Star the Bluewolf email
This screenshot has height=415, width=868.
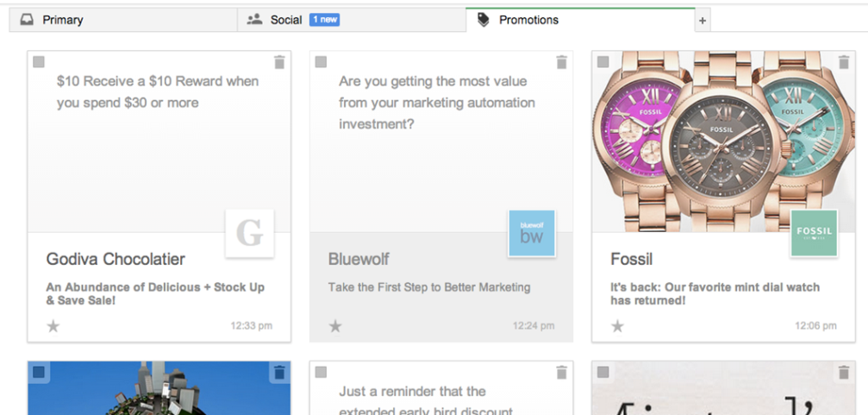tap(335, 326)
